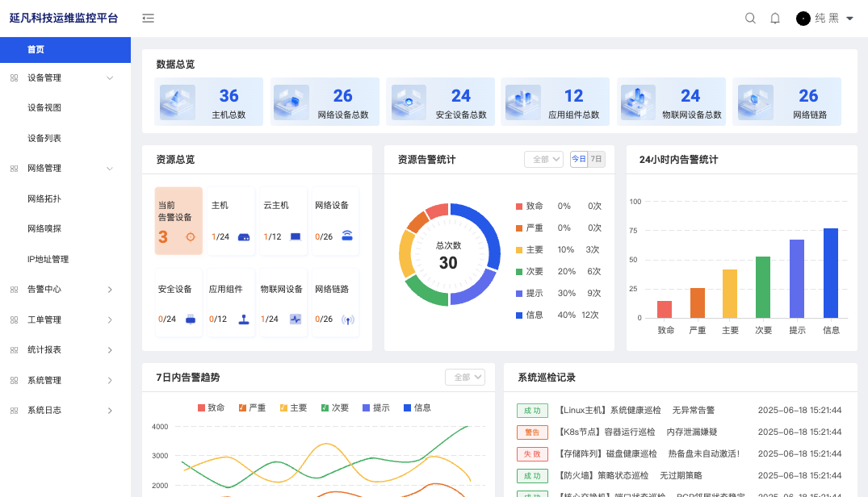Click 信息 blue swatch in donut legend
Screen dimensions: 868x497
pos(518,315)
